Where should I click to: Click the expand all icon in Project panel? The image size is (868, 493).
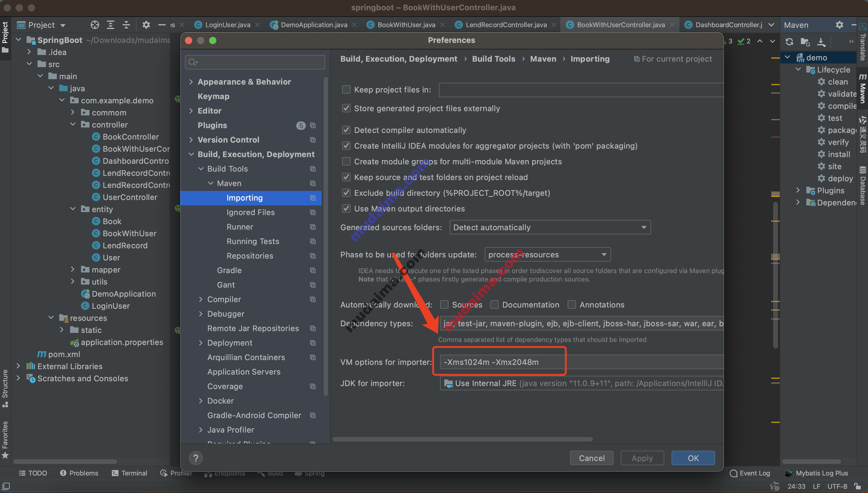110,25
